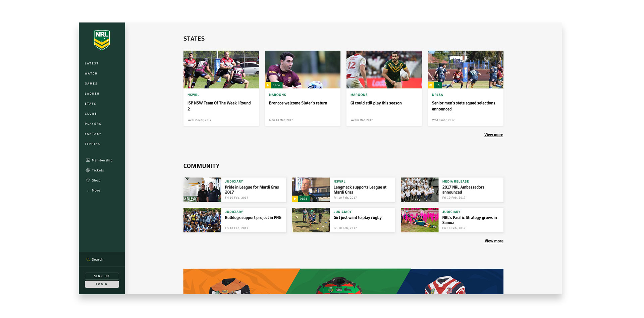The height and width of the screenshot is (318, 644).
Task: Select the Bulldogs support project PNG thumbnail
Action: [202, 220]
